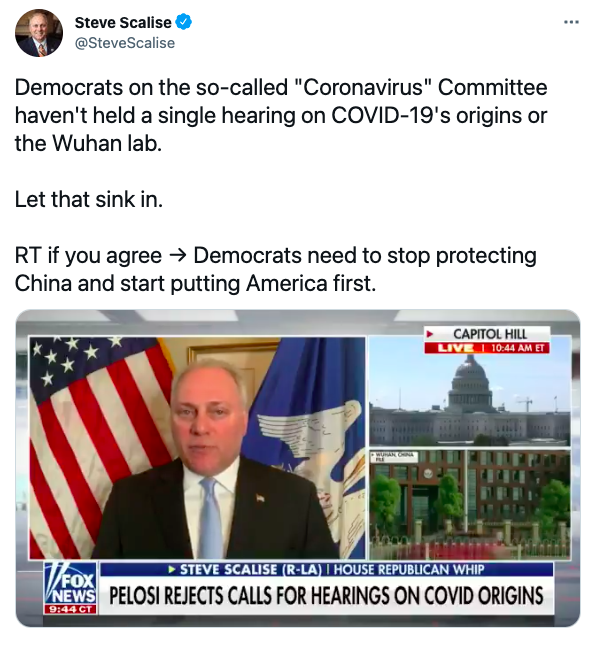This screenshot has height=647, width=596.
Task: Click the arrow symbol after 'RT if you agree'
Action: click(x=178, y=256)
